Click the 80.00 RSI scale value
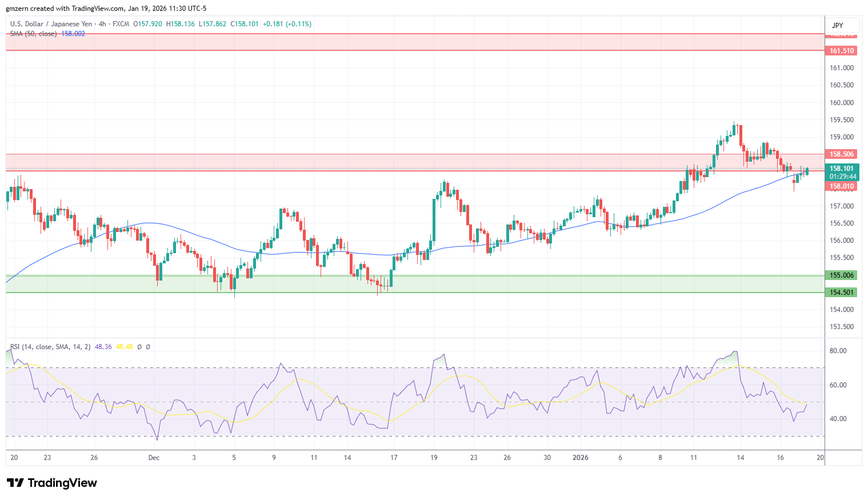This screenshot has height=500, width=868. (838, 351)
